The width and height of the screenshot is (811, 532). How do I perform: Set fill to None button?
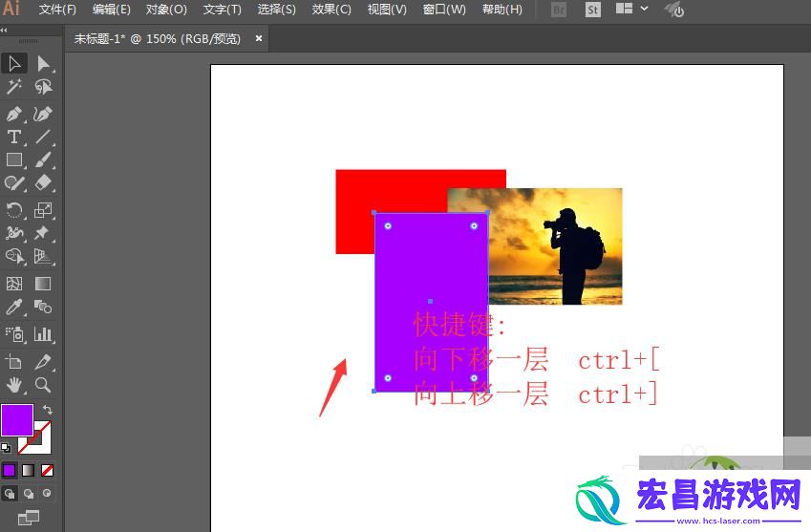tap(47, 471)
